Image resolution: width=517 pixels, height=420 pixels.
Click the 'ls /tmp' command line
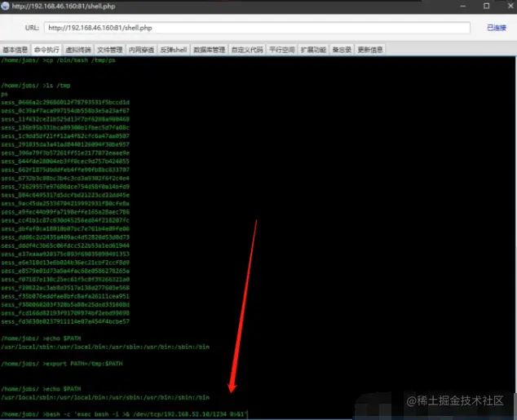point(36,86)
